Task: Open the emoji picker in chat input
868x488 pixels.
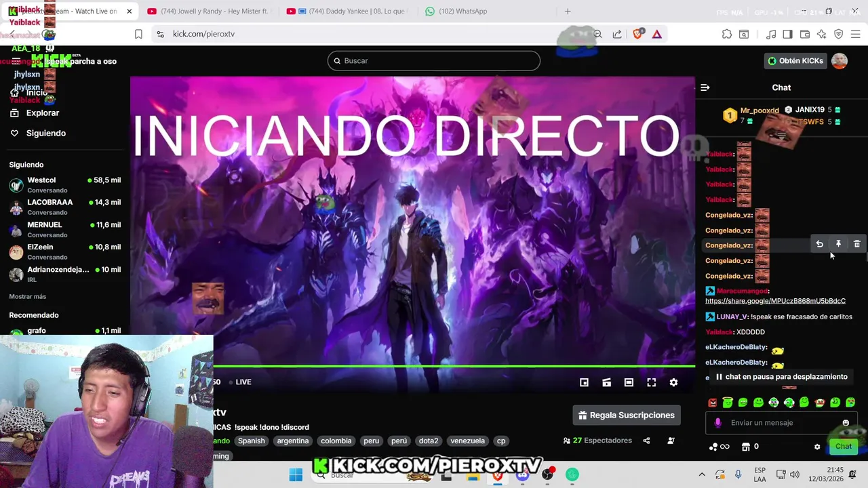Action: (x=846, y=423)
